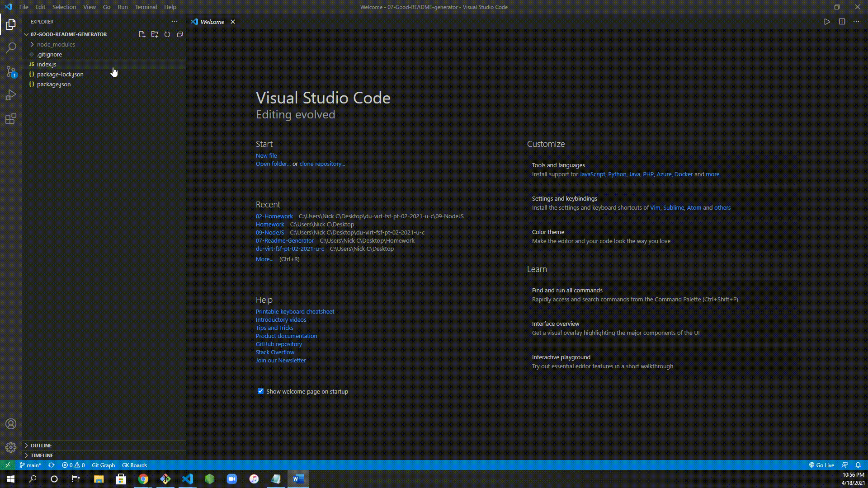
Task: Collapse the 07-GOOD-README-GENERATOR root folder
Action: tap(68, 34)
